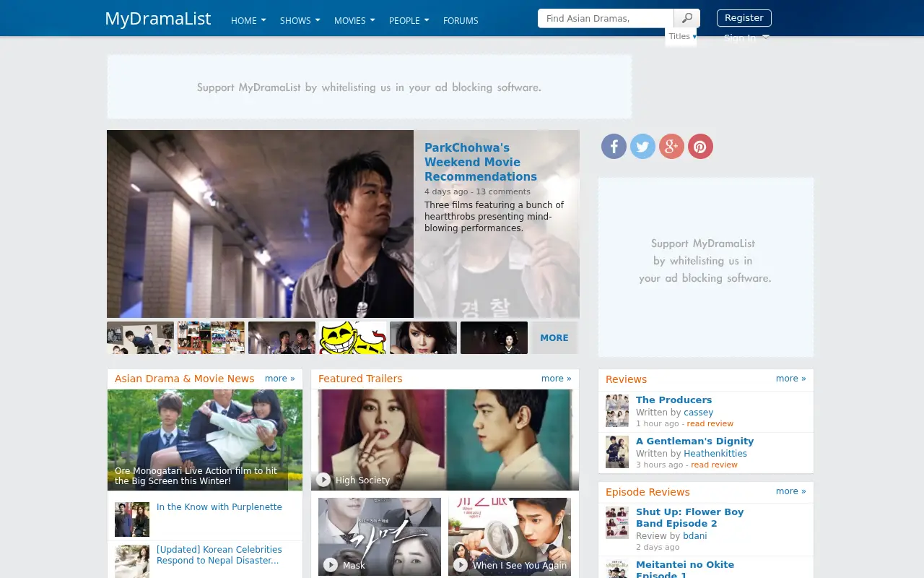Click MORE button beside slider thumbnails
The image size is (924, 578).
pos(554,337)
